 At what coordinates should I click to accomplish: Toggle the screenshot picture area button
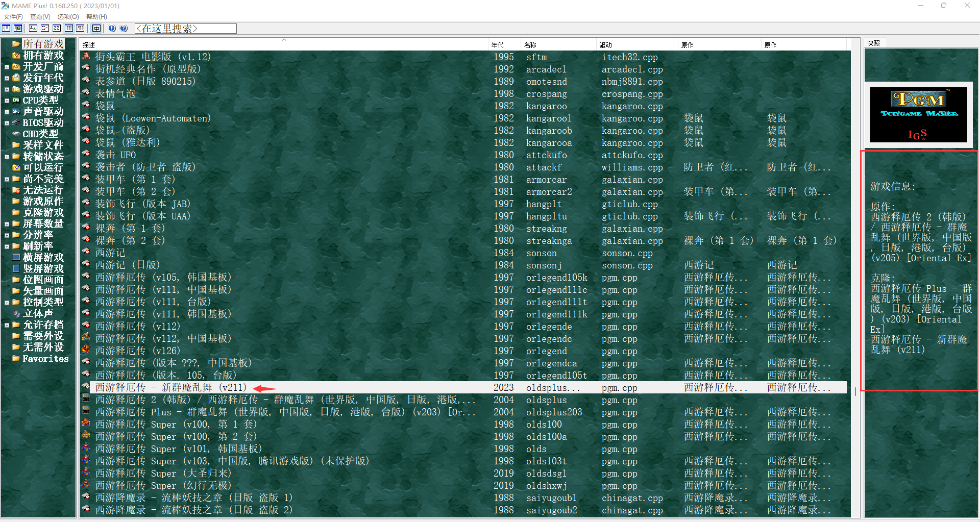18,29
